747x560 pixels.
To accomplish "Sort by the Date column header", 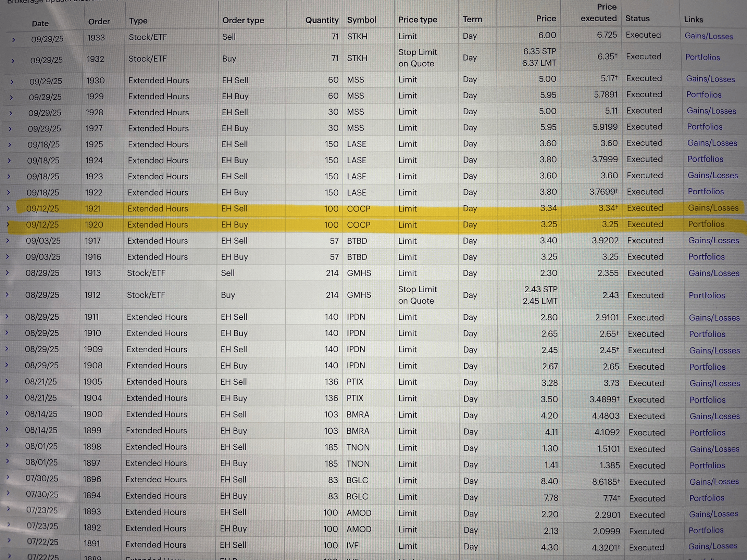I will point(40,24).
